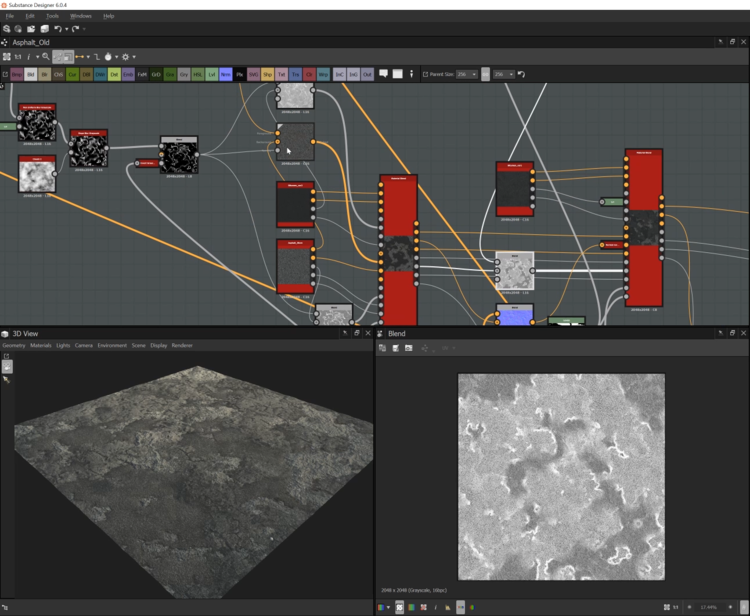Open the link style dropdown arrow

(x=88, y=57)
